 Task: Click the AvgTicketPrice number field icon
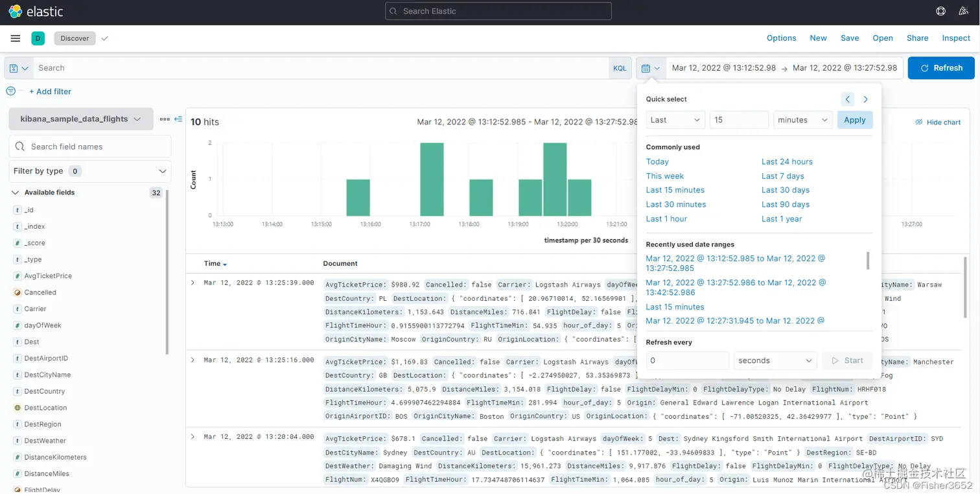17,276
